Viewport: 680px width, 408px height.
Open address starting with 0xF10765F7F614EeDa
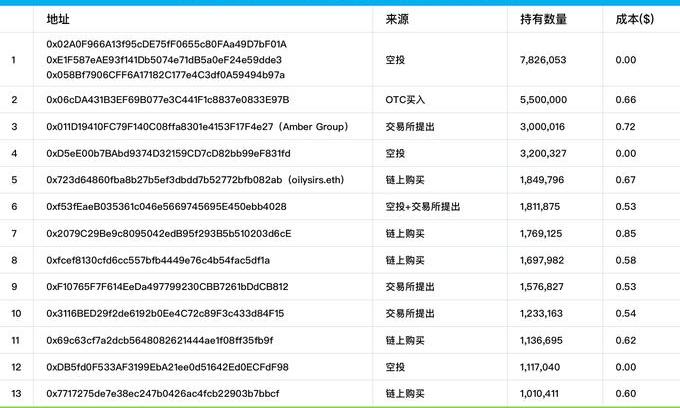167,287
